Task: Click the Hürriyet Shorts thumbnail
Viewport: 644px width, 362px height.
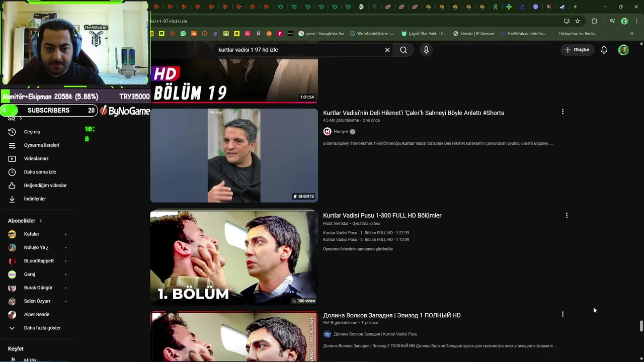Action: coord(234,155)
